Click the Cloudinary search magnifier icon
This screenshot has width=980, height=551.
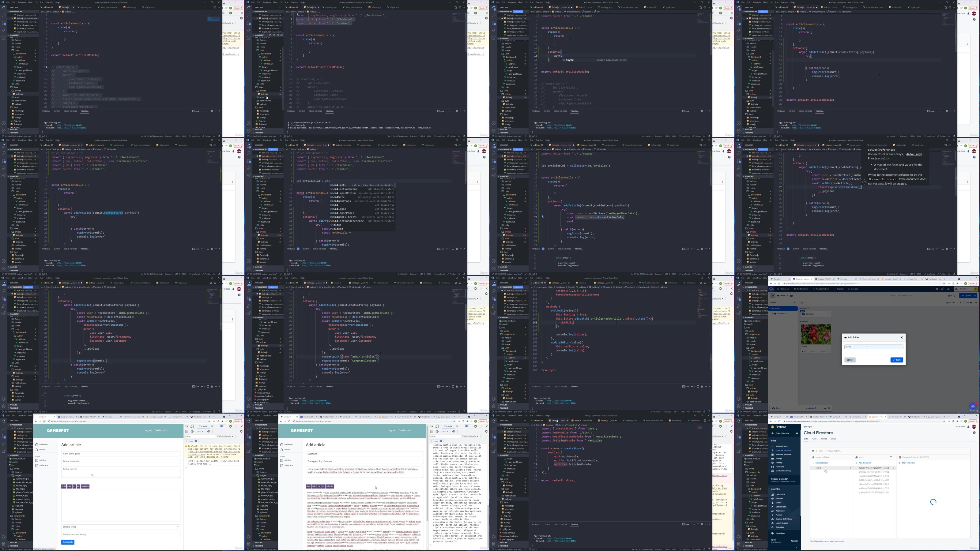coord(954,295)
